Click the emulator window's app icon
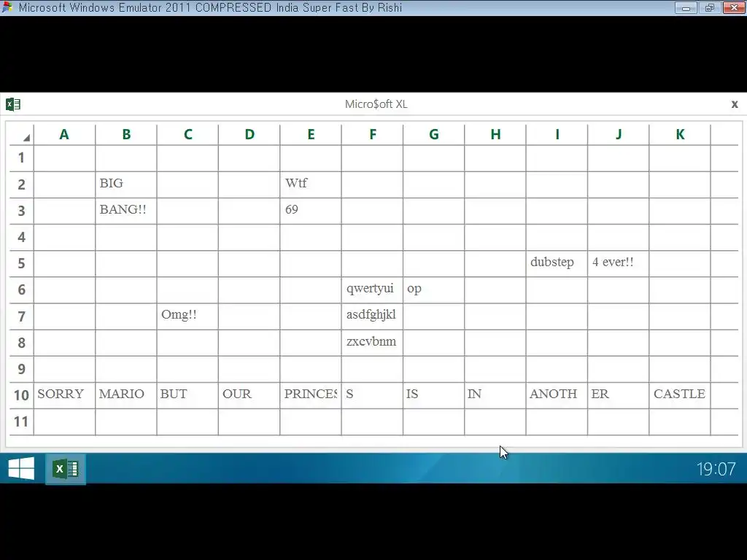This screenshot has height=560, width=747. pyautogui.click(x=7, y=7)
